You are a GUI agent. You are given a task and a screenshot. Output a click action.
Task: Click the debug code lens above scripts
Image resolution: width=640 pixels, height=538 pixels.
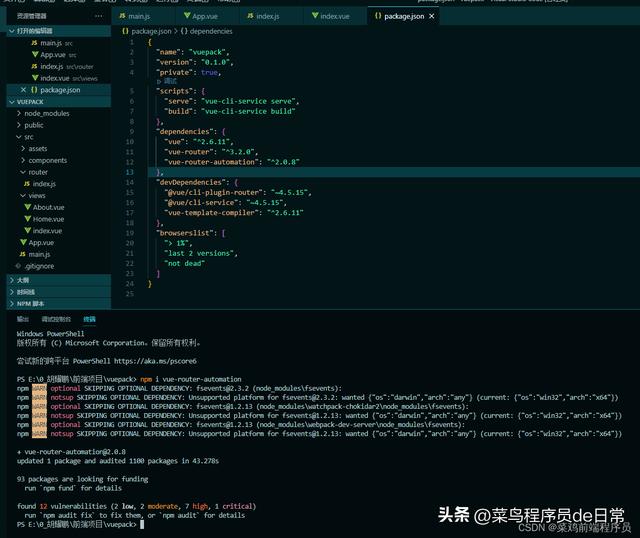[x=167, y=81]
